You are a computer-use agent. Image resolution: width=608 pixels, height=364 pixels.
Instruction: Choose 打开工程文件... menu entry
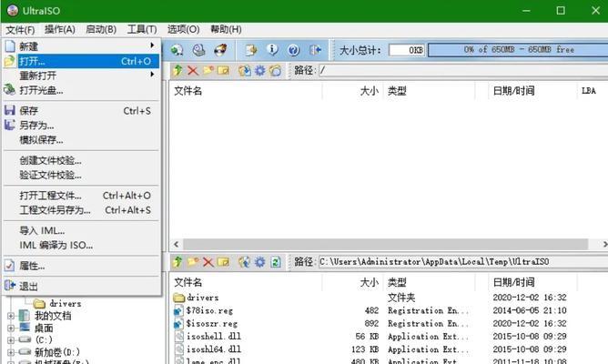click(81, 196)
